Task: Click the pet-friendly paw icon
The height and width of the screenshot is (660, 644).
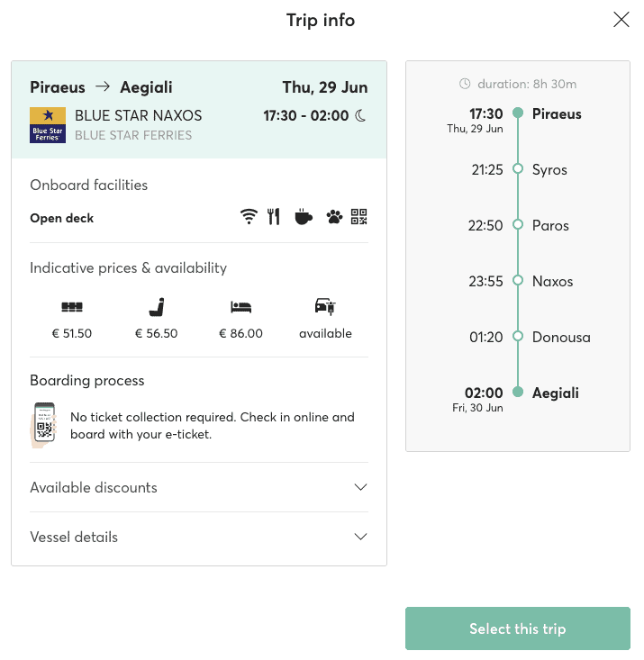Action: pos(334,217)
